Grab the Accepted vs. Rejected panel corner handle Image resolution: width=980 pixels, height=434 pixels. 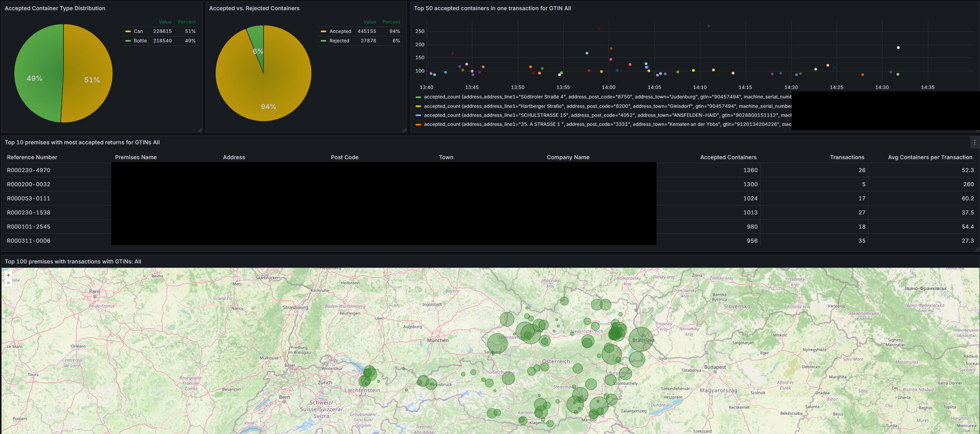[x=404, y=130]
